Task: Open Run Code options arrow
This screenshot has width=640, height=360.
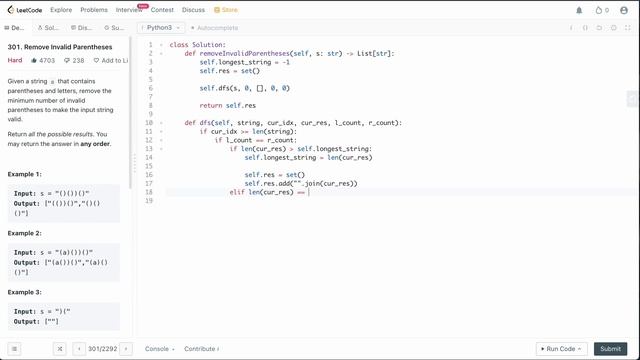Action: [580, 349]
